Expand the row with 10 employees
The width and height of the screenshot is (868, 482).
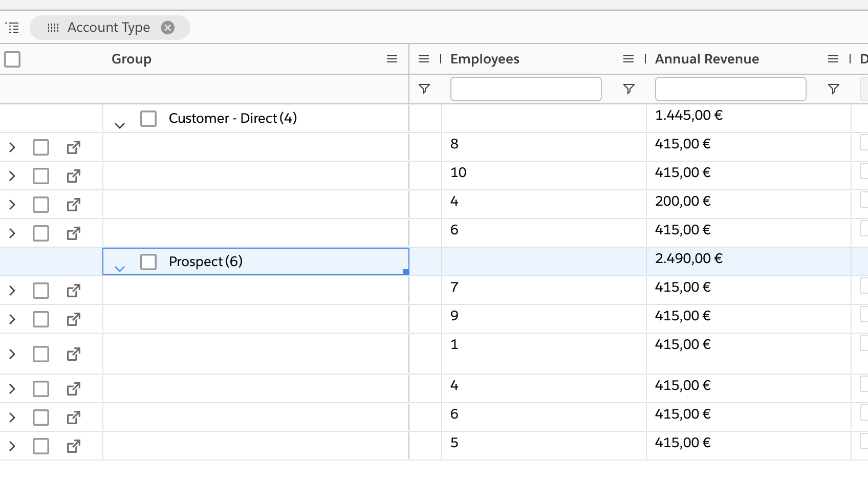coord(12,177)
